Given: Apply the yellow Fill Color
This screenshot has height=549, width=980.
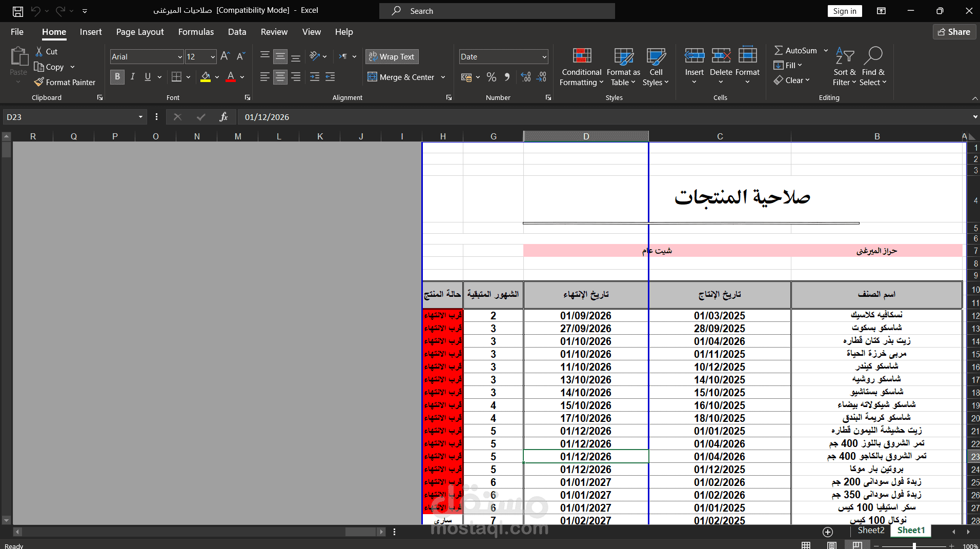Looking at the screenshot, I should (206, 77).
